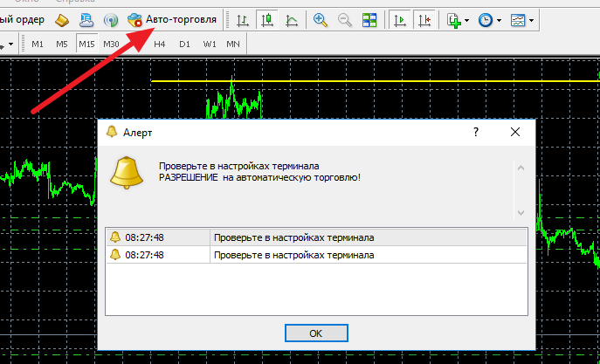Click the cloud computer virtual hosting icon

tap(86, 20)
